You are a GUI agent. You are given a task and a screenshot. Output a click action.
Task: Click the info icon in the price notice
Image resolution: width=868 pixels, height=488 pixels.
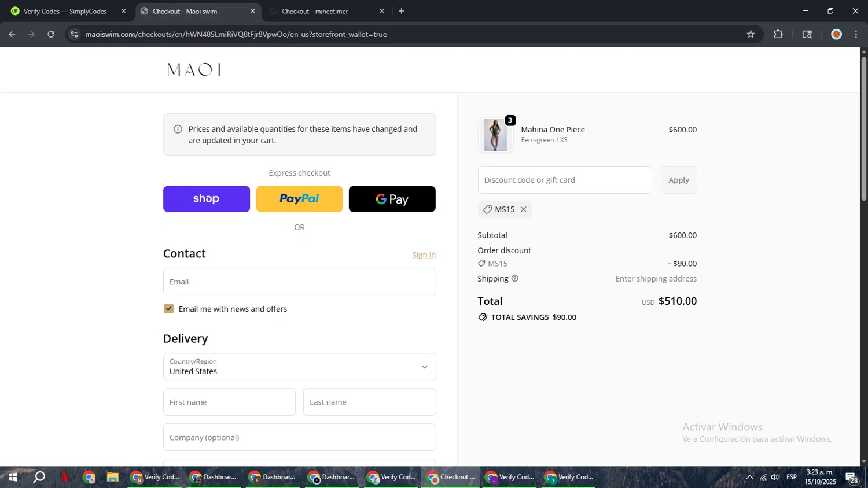[178, 129]
